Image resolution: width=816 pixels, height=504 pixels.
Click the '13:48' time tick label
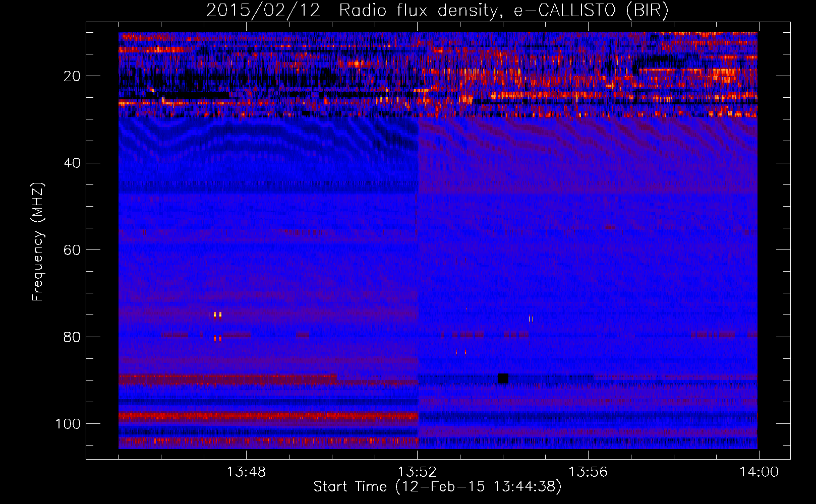point(246,472)
